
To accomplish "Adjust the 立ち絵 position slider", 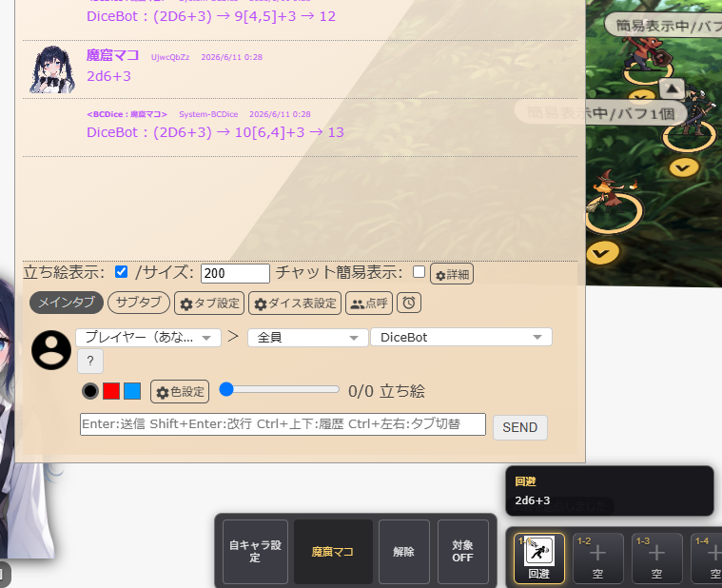I will tap(279, 389).
